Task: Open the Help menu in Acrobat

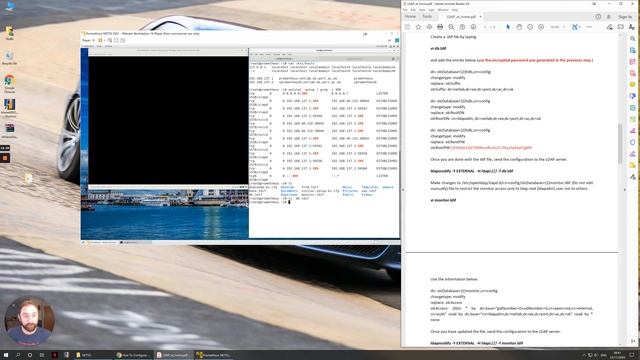Action: (x=455, y=10)
